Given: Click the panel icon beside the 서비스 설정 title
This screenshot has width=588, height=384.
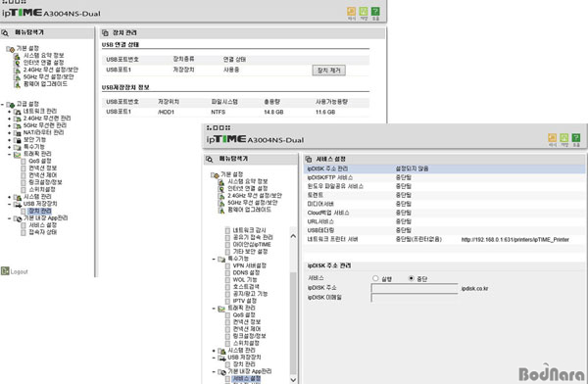Looking at the screenshot, I should pyautogui.click(x=309, y=159).
